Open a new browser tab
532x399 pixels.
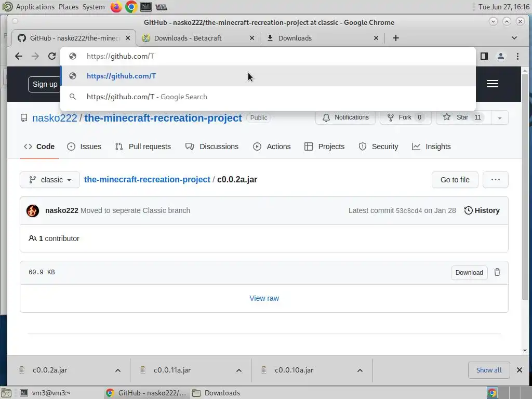[395, 38]
